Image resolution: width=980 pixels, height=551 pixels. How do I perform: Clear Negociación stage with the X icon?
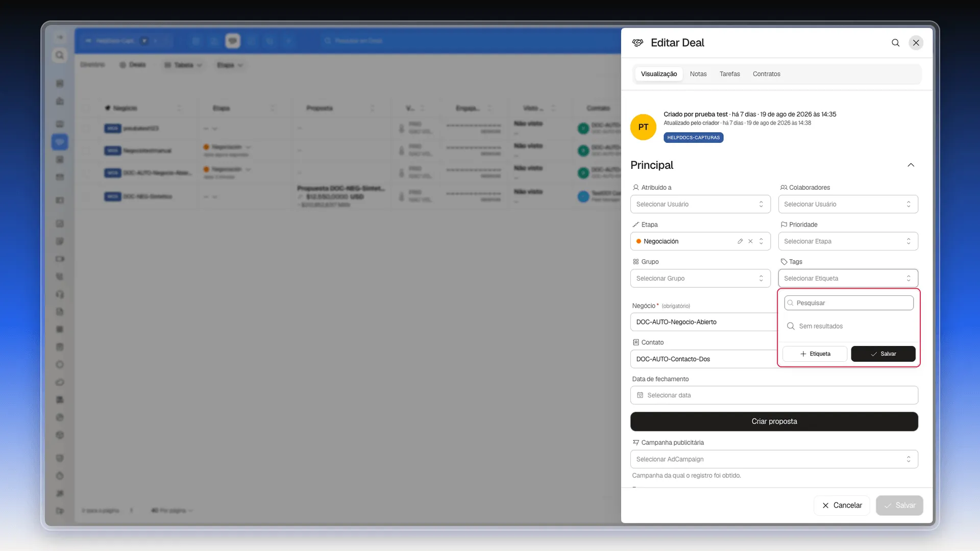[750, 241]
